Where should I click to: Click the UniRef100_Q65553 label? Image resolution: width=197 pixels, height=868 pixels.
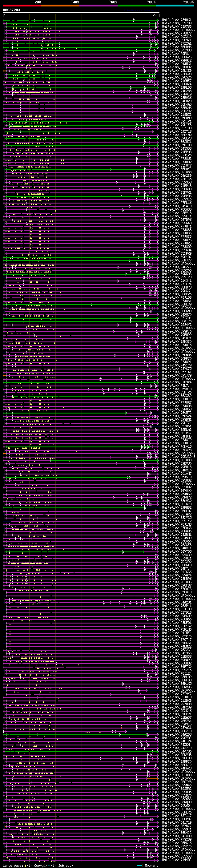tap(177, 856)
